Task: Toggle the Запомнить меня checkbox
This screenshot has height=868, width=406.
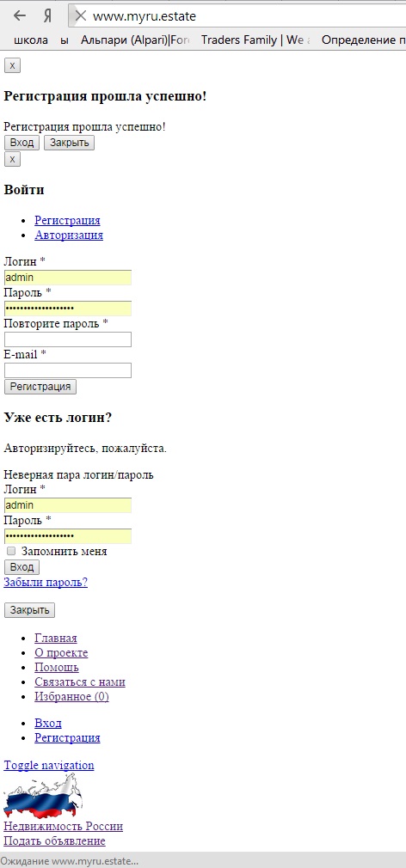Action: (x=11, y=552)
